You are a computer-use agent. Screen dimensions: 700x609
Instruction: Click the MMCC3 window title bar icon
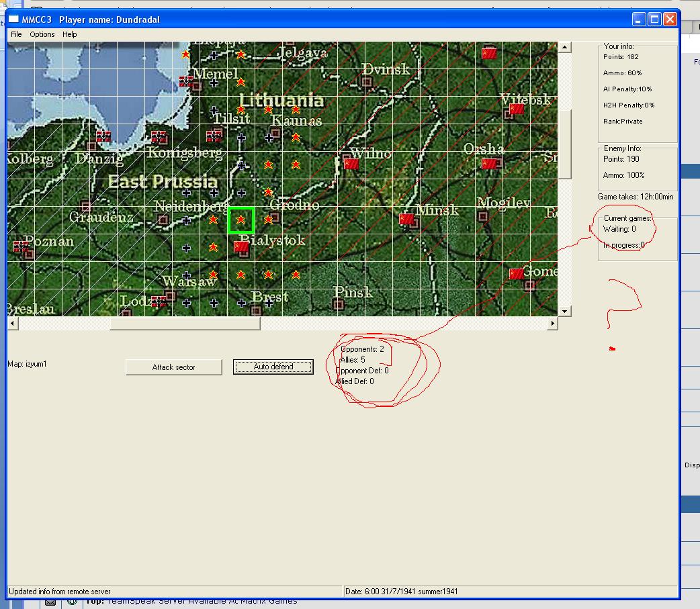14,19
